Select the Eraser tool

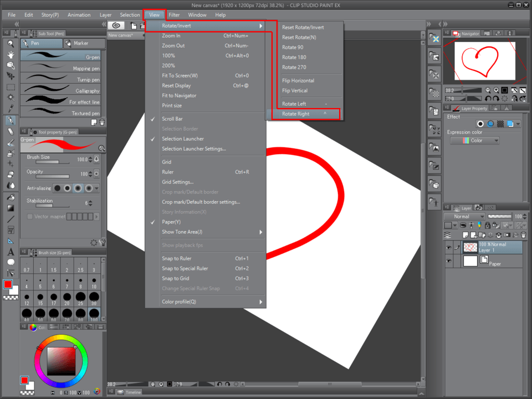(10, 131)
